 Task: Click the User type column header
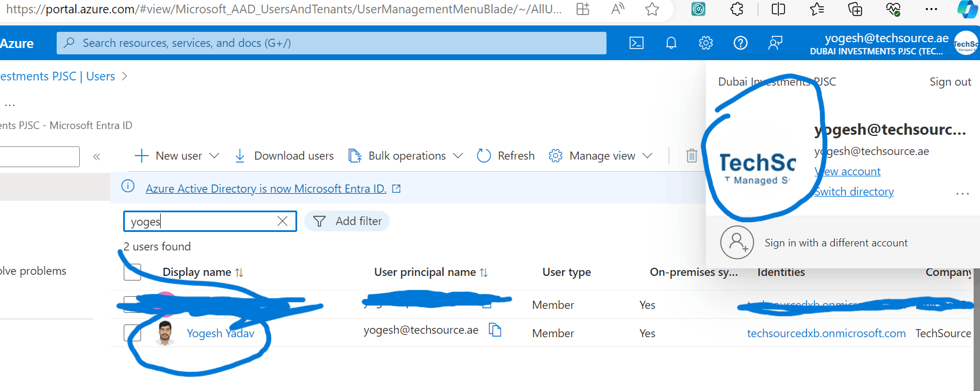pos(567,272)
